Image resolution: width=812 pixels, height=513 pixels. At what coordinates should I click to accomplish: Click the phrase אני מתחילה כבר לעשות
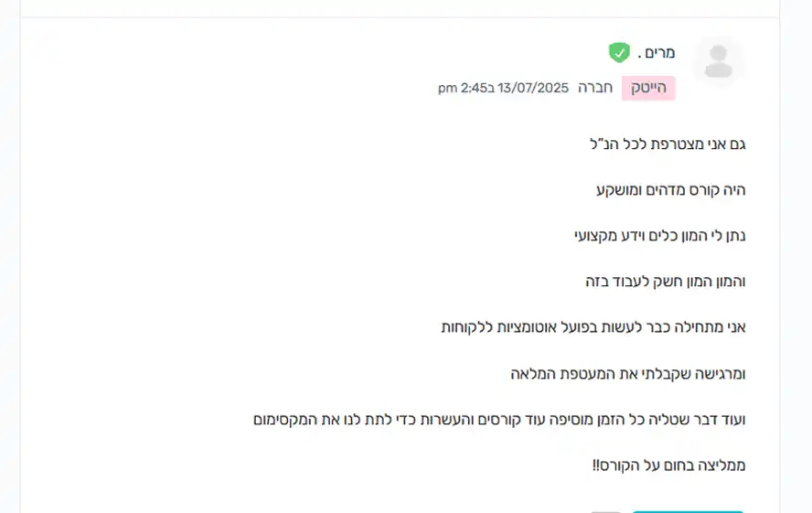tap(676, 327)
